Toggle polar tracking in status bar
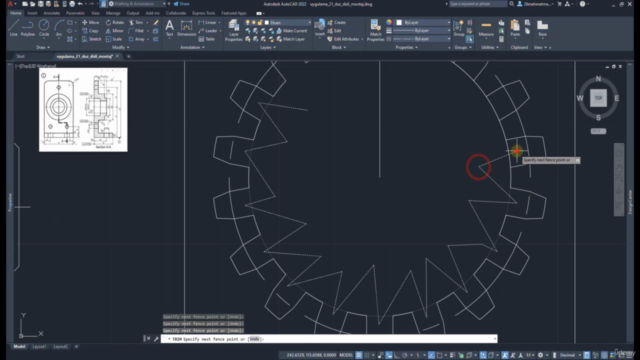Viewport: 640px width, 360px height. [404, 355]
